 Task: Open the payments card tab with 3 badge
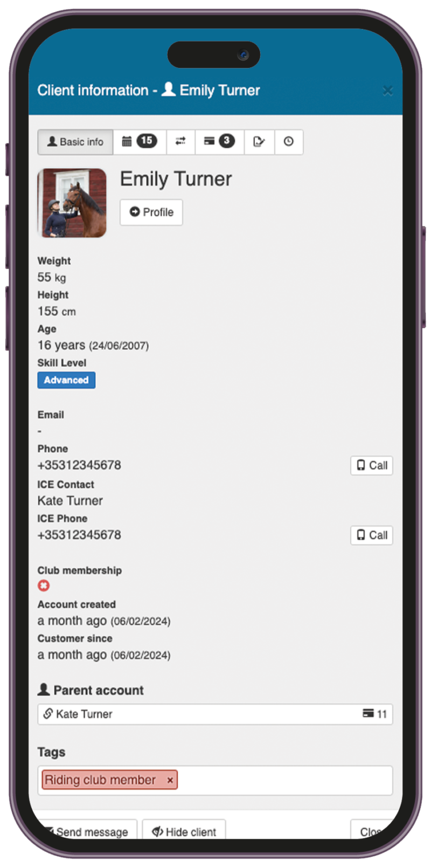point(219,142)
